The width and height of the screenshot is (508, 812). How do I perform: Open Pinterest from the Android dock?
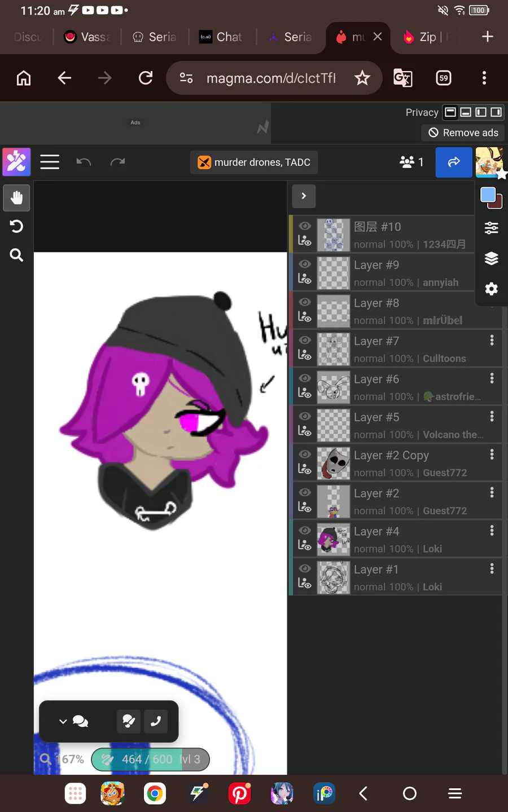click(239, 794)
